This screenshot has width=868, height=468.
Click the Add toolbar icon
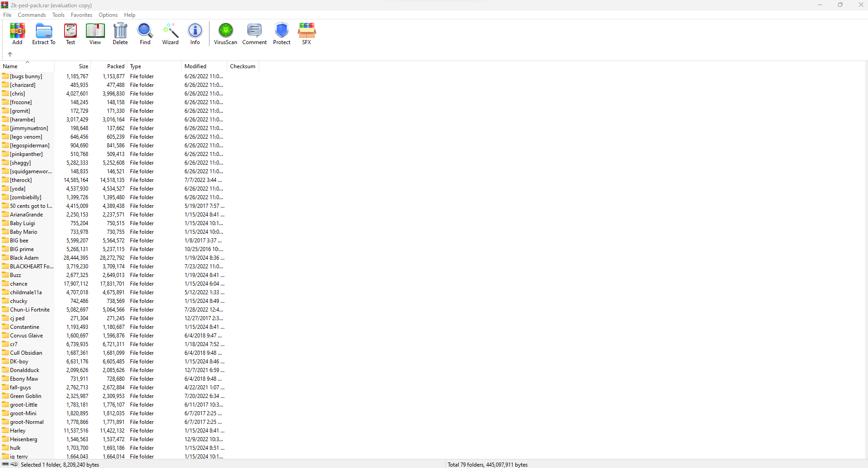[x=17, y=34]
